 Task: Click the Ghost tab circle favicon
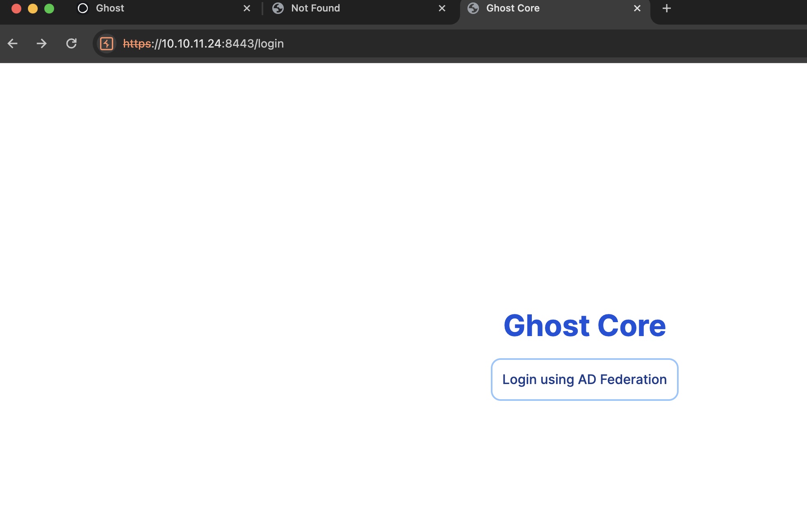click(83, 8)
